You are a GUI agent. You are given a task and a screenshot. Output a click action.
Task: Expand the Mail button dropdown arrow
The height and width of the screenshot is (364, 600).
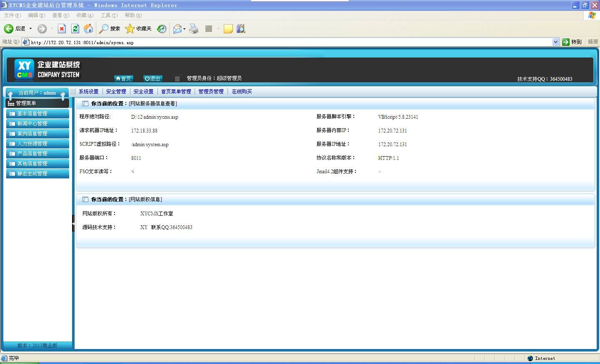[184, 29]
